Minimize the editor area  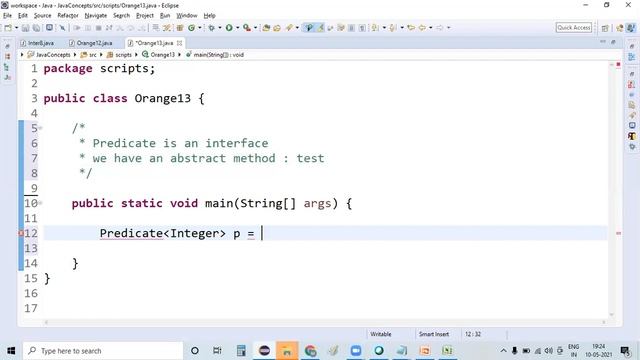tap(603, 42)
